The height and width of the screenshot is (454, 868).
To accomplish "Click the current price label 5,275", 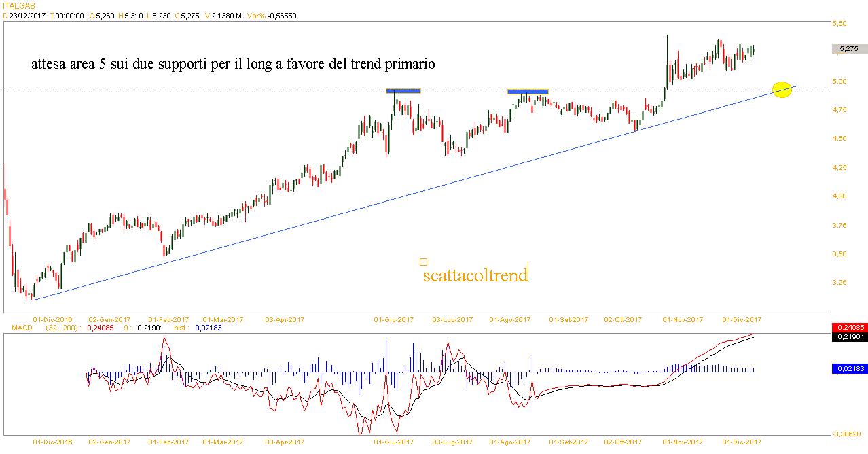I will tap(848, 49).
